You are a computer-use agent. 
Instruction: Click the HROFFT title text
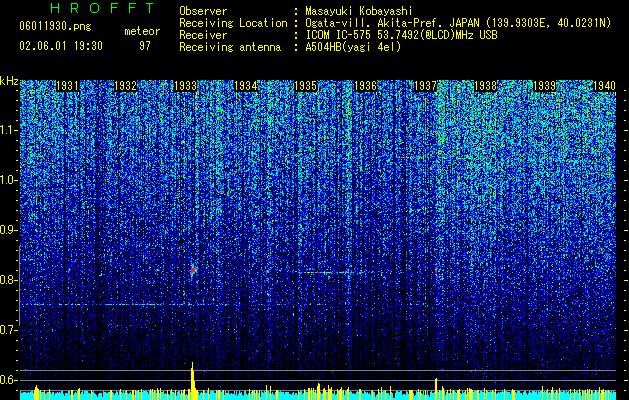click(x=103, y=8)
